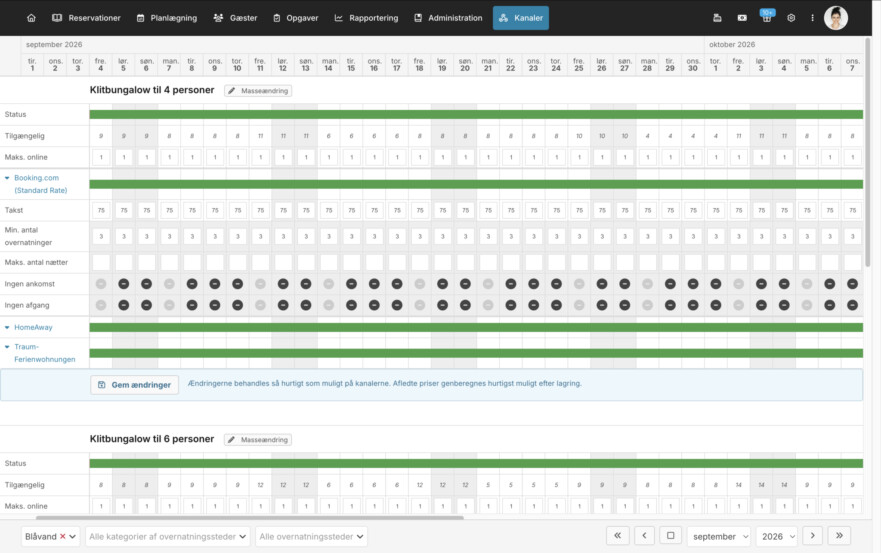Image resolution: width=881 pixels, height=553 pixels.
Task: Open the Alle overnatningssteder dropdown
Action: (311, 537)
